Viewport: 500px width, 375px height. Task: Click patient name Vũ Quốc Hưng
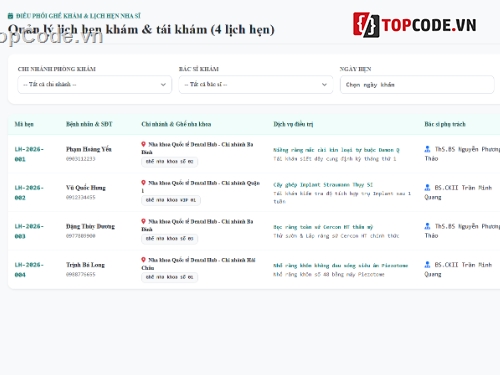tap(86, 188)
